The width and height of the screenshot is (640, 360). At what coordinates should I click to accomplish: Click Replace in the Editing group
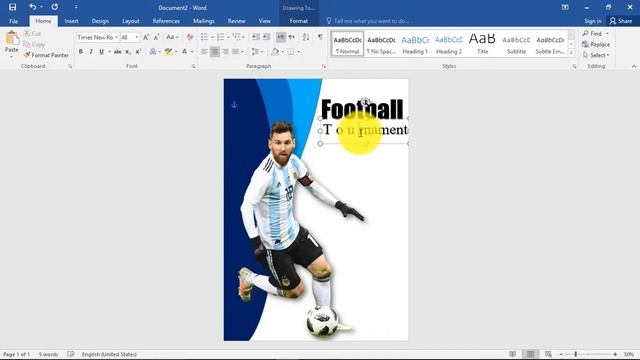[596, 44]
